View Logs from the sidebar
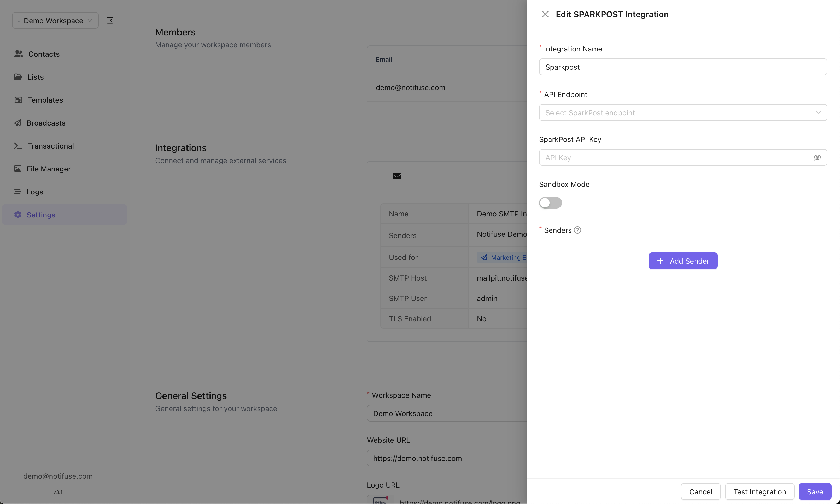This screenshot has width=840, height=504. tap(64, 192)
